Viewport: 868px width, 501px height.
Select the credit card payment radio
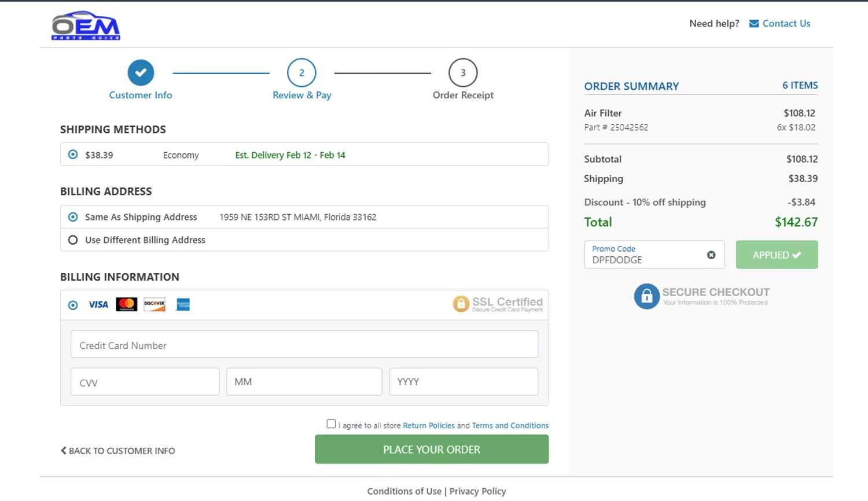click(73, 305)
